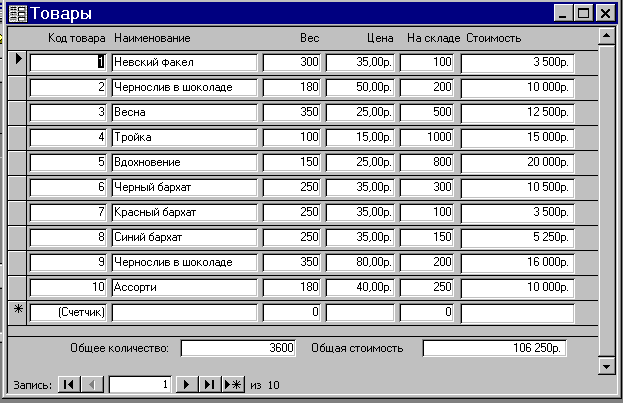Click the name field Ассорти

184,288
